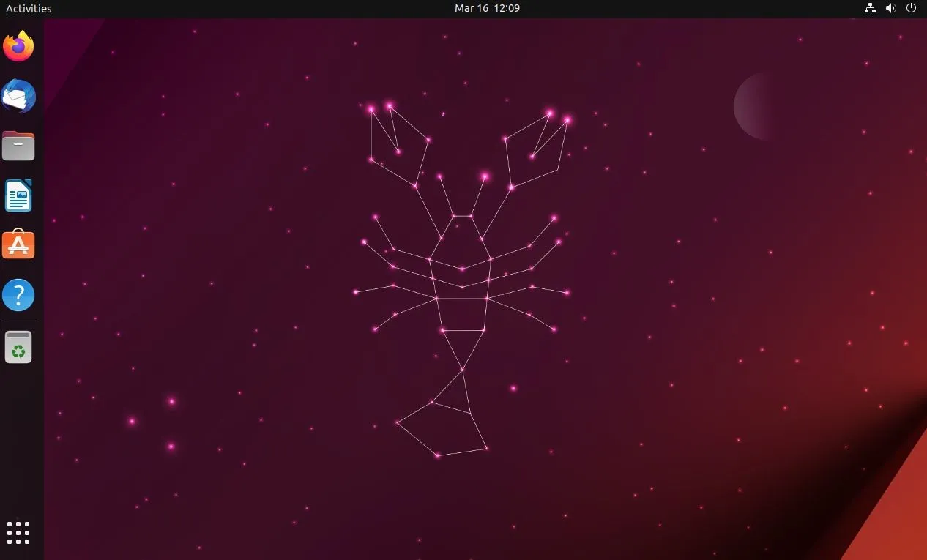Viewport: 927px width, 560px height.
Task: Toggle the Activities overview on
Action: click(x=28, y=8)
